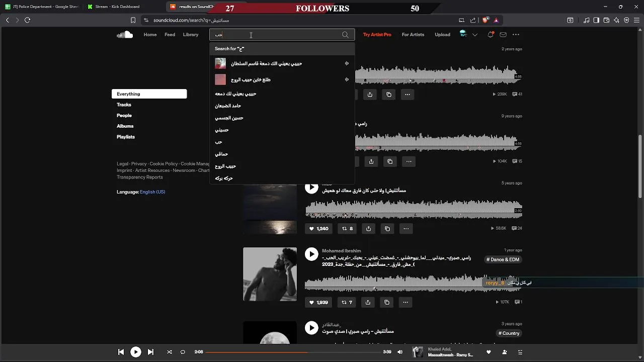The height and width of the screenshot is (362, 644).
Task: Toggle repeat in the player bar
Action: tap(183, 352)
